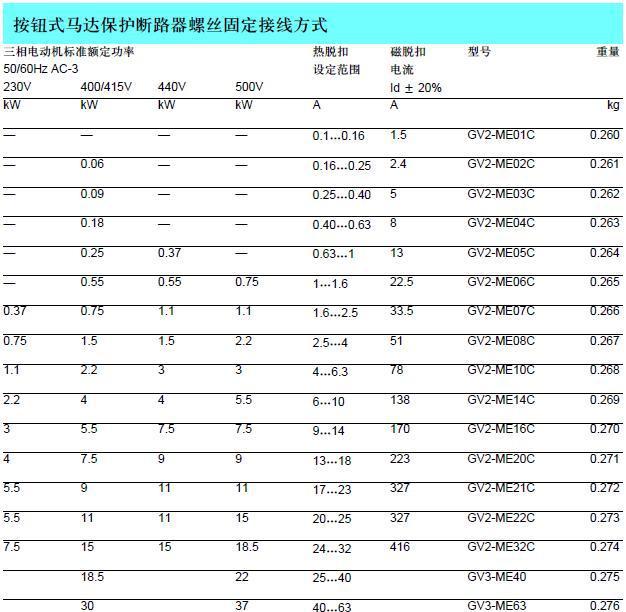The width and height of the screenshot is (626, 612).
Task: Select the GV2-ME32C model entry
Action: tap(501, 548)
